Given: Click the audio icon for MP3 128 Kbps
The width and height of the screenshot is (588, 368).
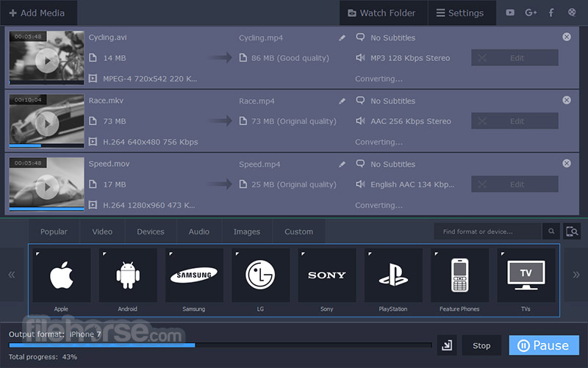Looking at the screenshot, I should pyautogui.click(x=360, y=58).
